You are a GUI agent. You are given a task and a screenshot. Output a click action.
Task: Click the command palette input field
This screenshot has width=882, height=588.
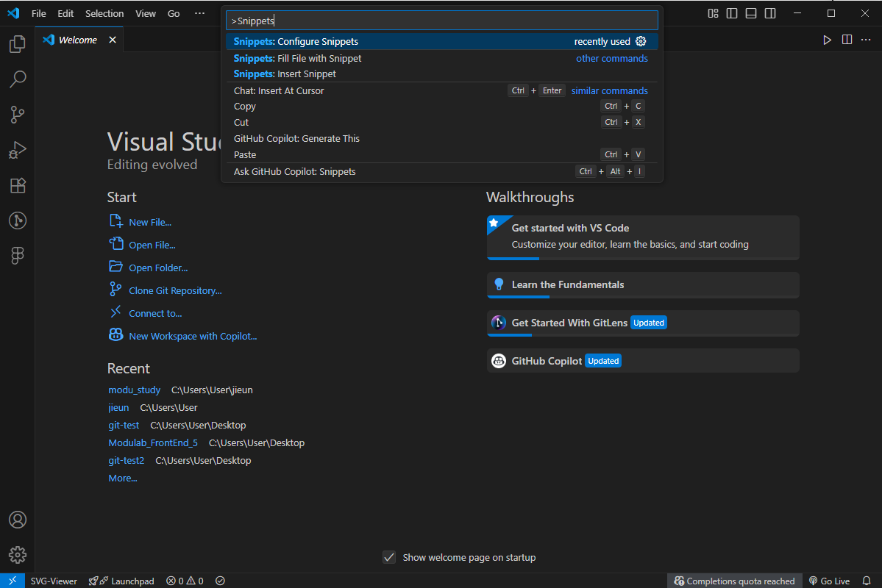coord(441,21)
